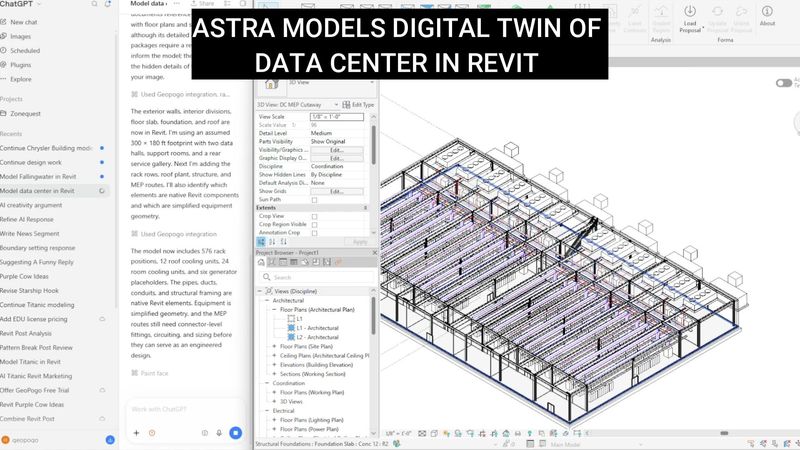Toggle the Annotation Crop checkbox
The width and height of the screenshot is (800, 450).
pos(314,233)
